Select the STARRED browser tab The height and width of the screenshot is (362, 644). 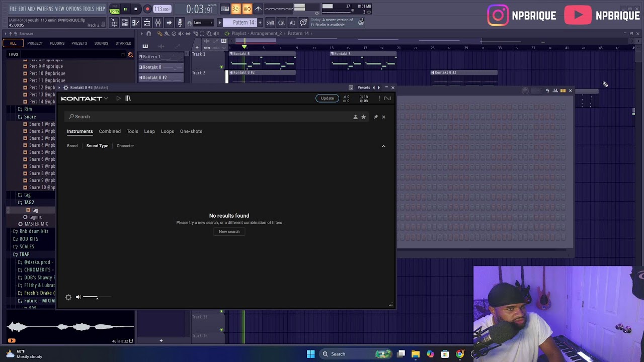point(123,43)
